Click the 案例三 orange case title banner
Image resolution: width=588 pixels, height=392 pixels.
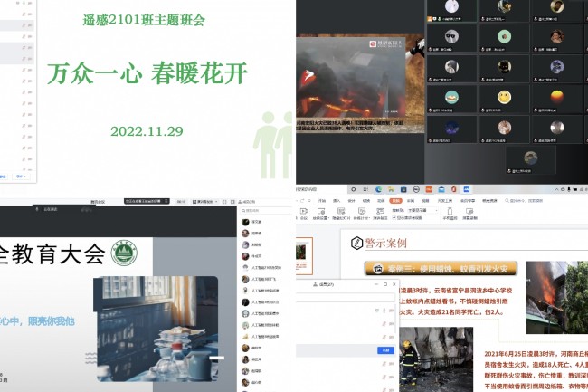pos(441,269)
